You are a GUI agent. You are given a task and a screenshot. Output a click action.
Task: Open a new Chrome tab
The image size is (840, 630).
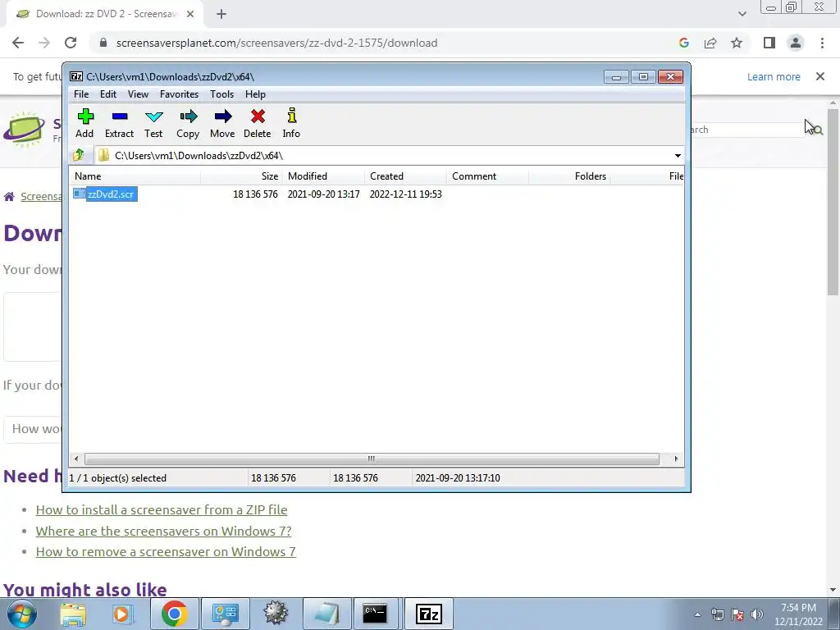point(221,14)
